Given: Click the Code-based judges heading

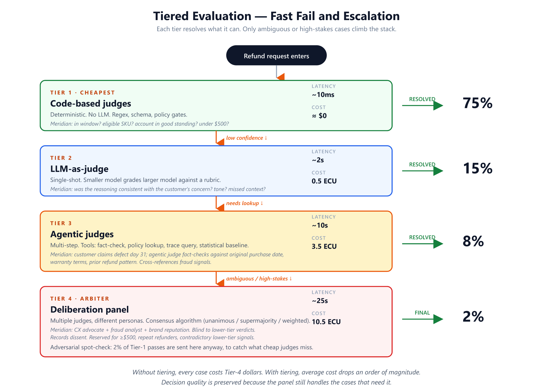Looking at the screenshot, I should (x=91, y=104).
